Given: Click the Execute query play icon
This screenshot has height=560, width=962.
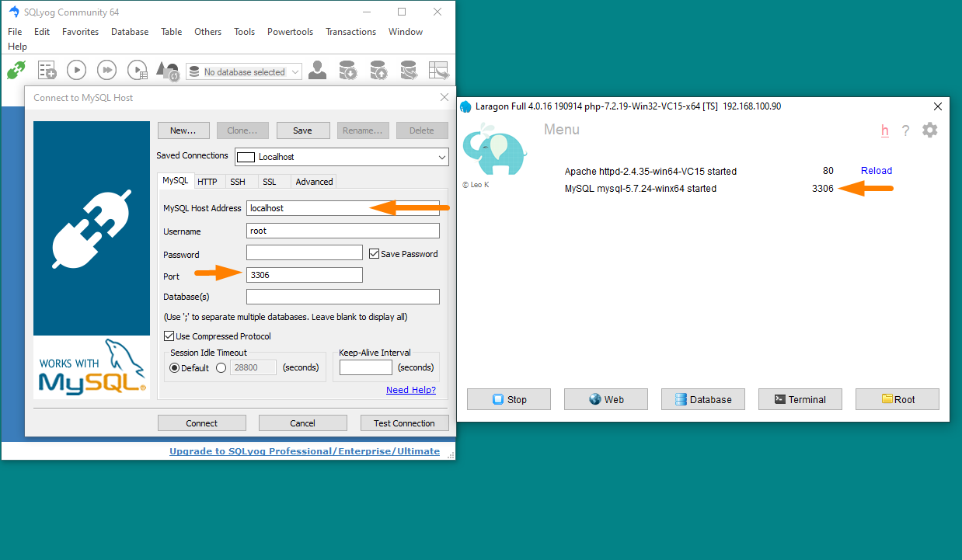Looking at the screenshot, I should pos(76,71).
